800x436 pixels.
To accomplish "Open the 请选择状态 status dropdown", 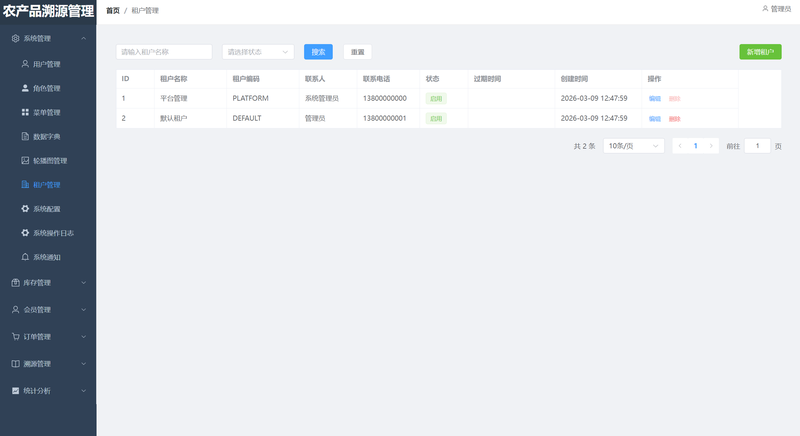I will (257, 52).
